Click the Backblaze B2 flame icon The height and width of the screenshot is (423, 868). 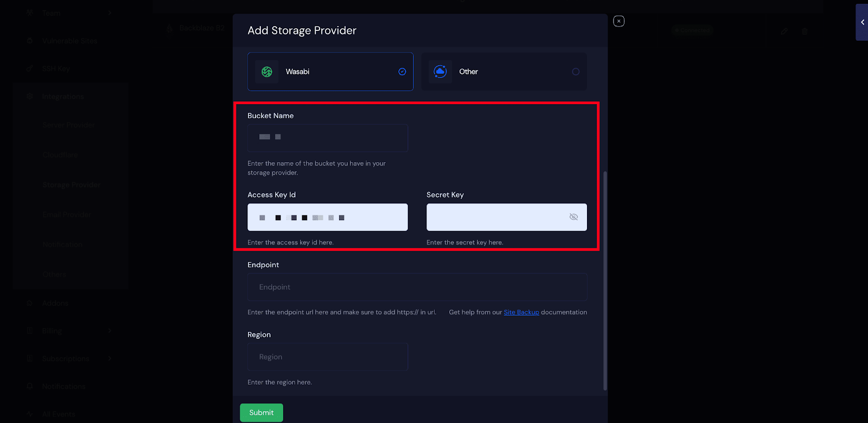tap(170, 28)
